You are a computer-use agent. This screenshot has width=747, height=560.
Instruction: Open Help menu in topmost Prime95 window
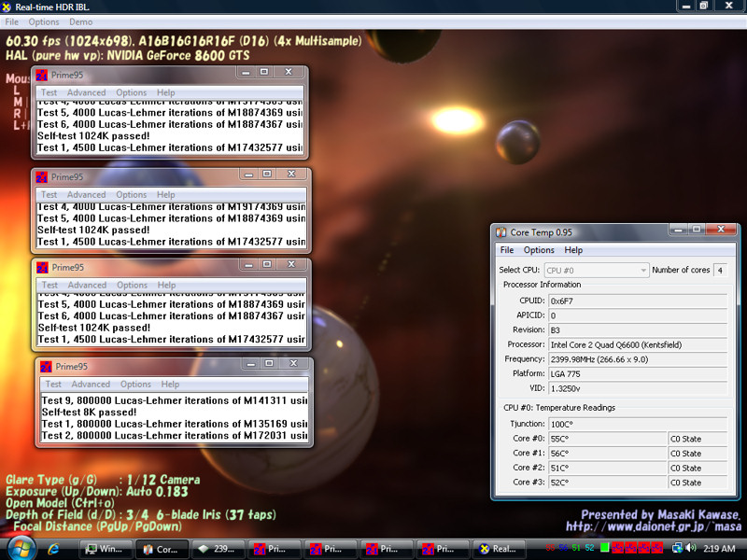pos(166,92)
